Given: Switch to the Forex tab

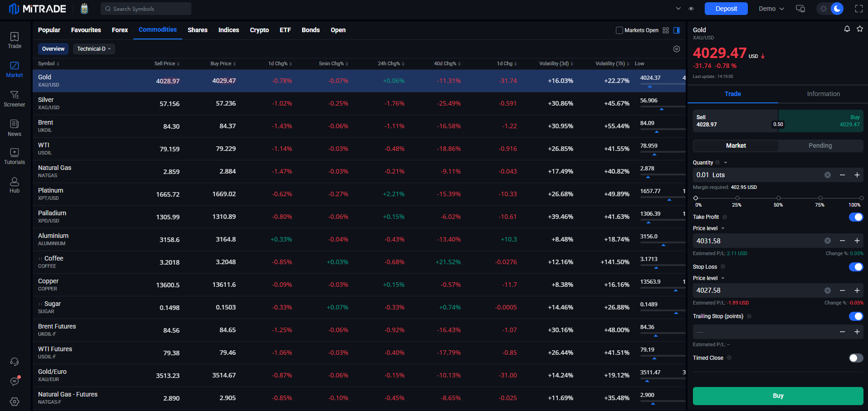Looking at the screenshot, I should click(120, 30).
